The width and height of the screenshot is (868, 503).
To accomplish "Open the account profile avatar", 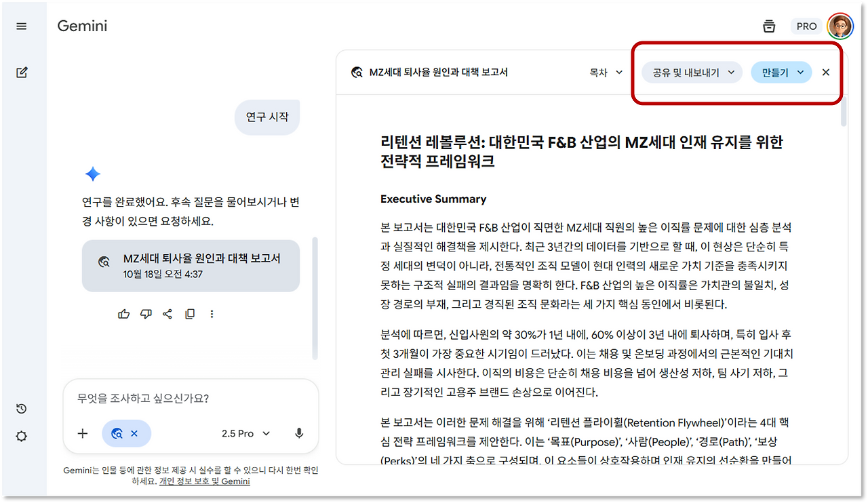I will tap(841, 26).
